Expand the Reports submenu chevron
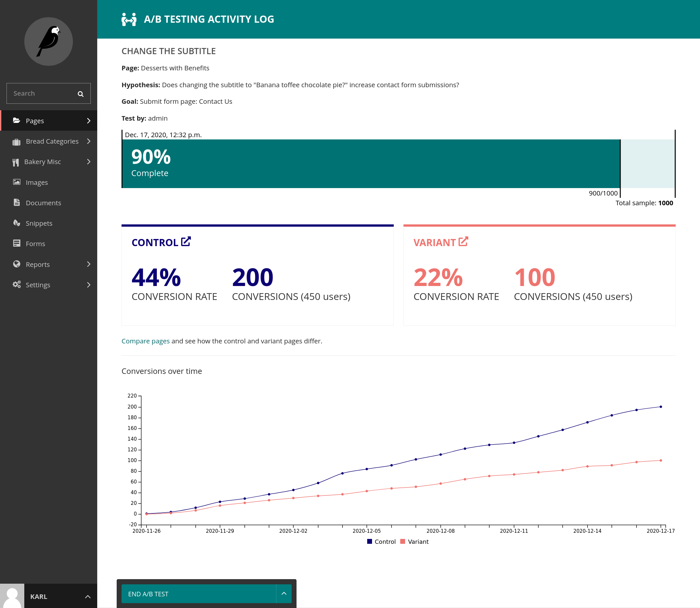This screenshot has height=608, width=700. (88, 264)
